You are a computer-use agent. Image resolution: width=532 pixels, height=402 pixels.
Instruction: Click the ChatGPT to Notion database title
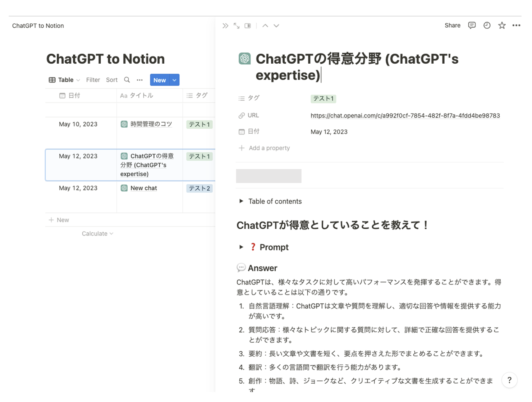pyautogui.click(x=105, y=59)
